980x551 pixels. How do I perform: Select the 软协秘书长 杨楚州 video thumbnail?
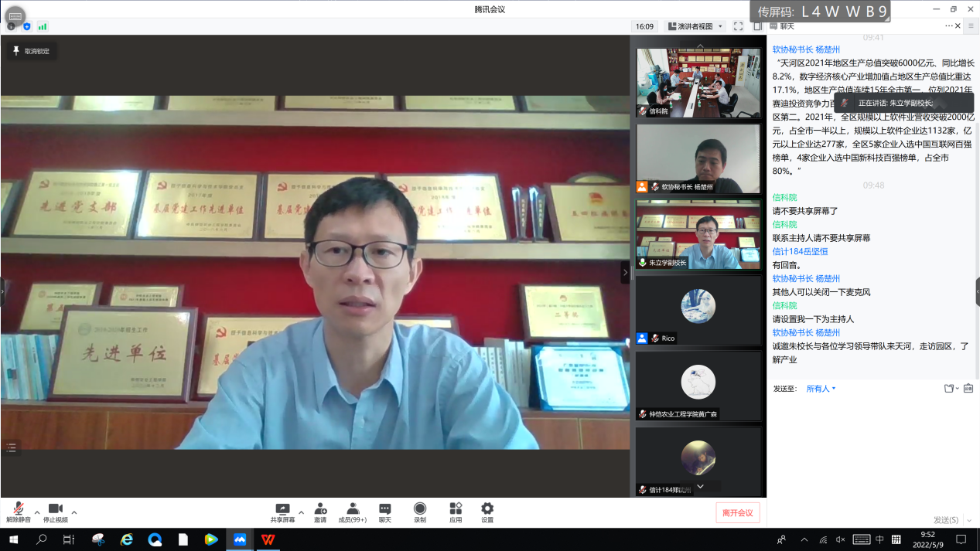(698, 158)
